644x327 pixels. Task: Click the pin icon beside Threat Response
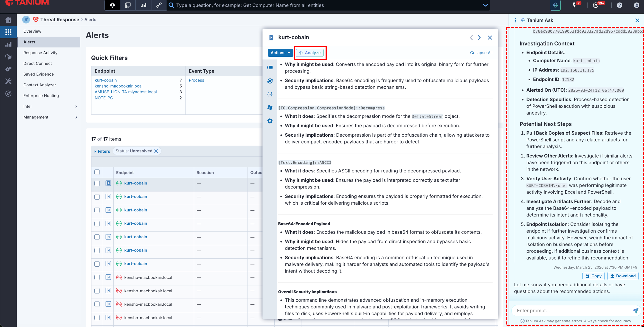26,20
